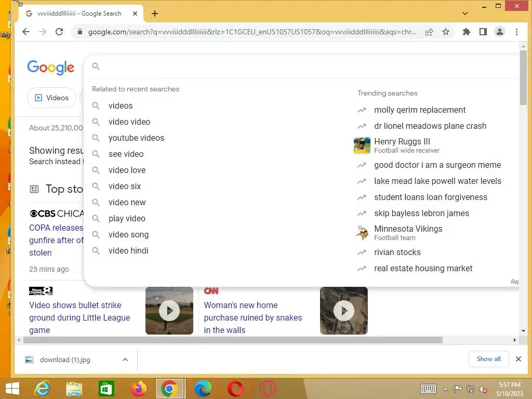Click the vertical scrollbar thumb
The height and width of the screenshot is (399, 532).
tap(523, 77)
